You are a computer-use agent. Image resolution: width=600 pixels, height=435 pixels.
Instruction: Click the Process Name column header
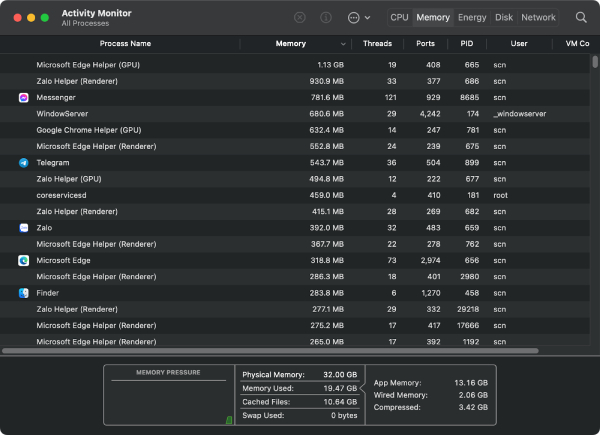125,44
